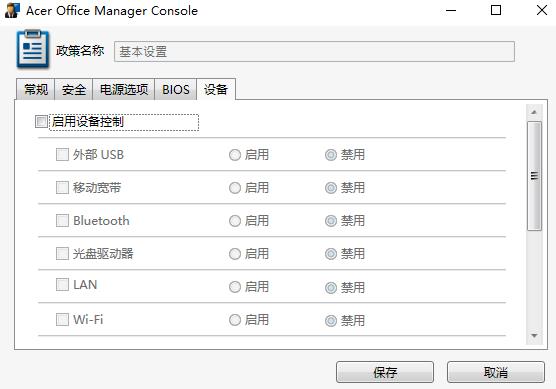Go to the 电源选项 tab
The image size is (556, 389).
coord(123,89)
